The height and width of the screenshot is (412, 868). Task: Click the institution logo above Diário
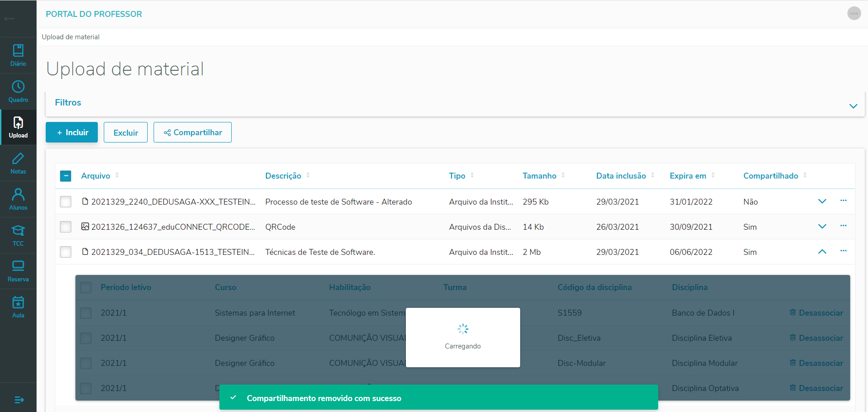(x=10, y=18)
